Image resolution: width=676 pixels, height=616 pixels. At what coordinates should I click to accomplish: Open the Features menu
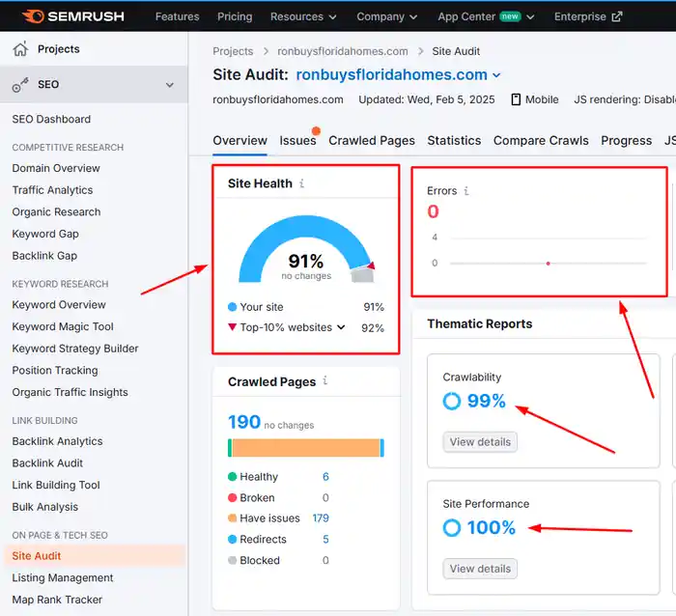click(x=177, y=16)
